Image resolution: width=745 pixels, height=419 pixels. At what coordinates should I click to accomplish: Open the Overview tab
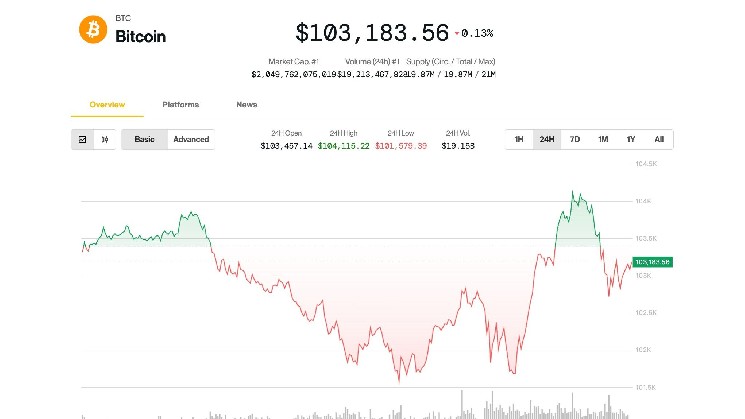pos(107,104)
